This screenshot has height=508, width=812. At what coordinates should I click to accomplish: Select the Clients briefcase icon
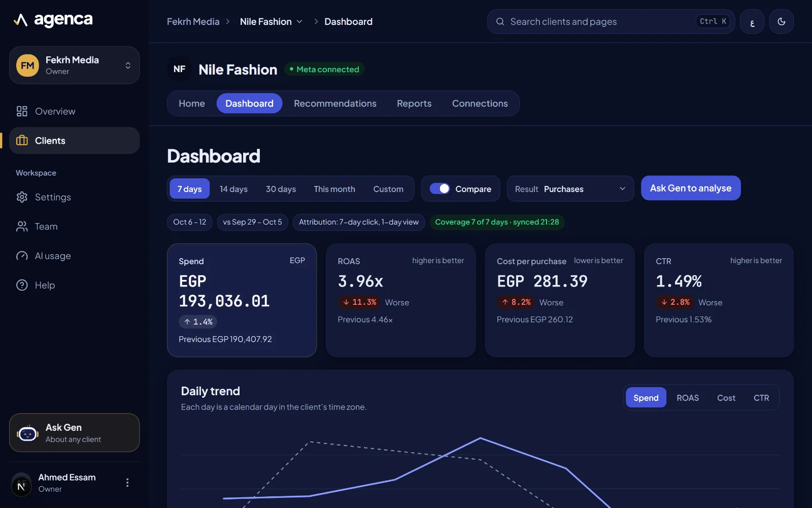(22, 141)
